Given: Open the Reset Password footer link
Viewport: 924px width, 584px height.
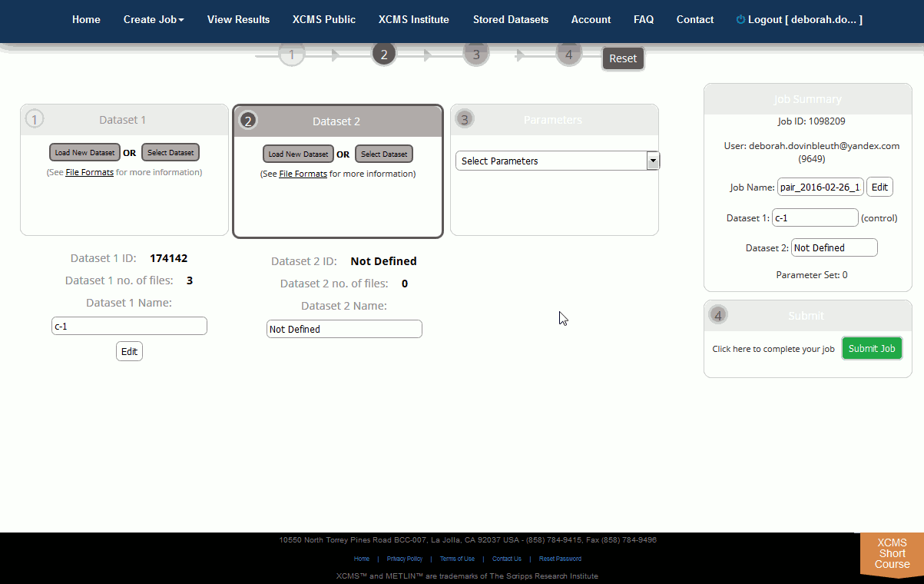Looking at the screenshot, I should [560, 559].
